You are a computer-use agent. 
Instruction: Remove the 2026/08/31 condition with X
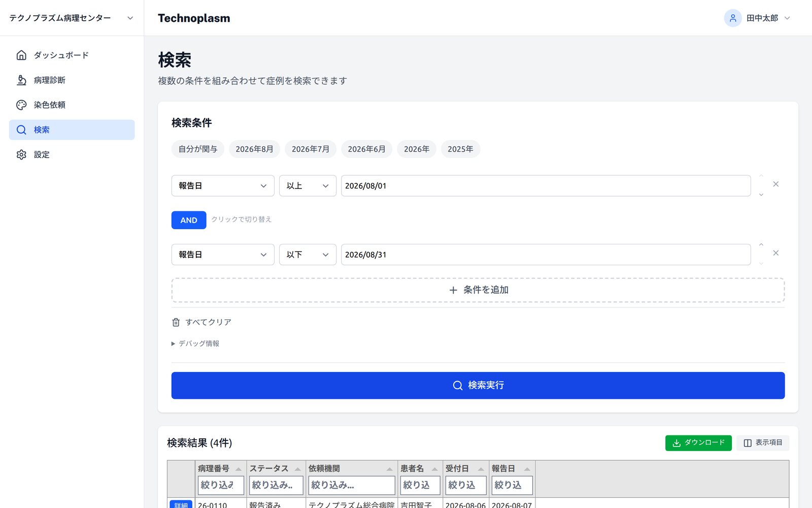click(775, 253)
